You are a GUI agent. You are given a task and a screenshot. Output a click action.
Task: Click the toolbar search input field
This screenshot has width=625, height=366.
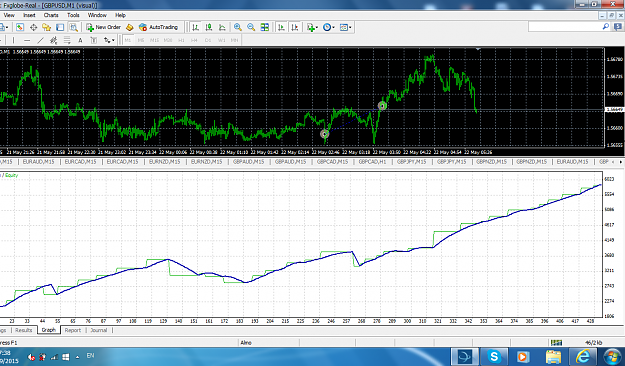[x=564, y=27]
